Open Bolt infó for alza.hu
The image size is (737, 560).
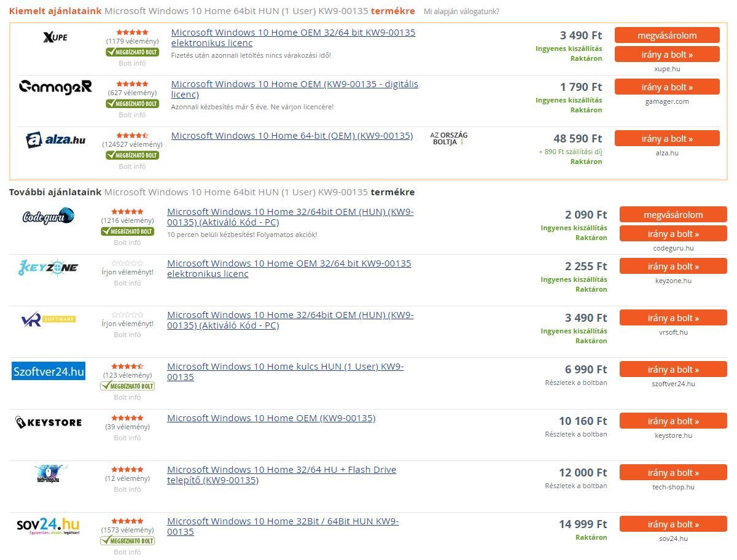pos(132,166)
